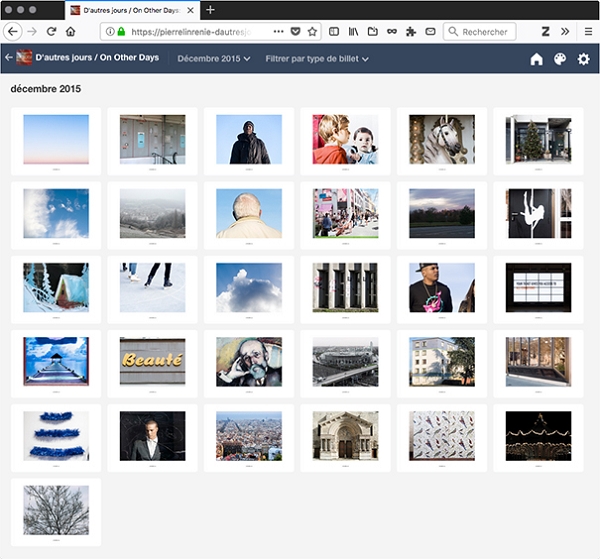Image resolution: width=600 pixels, height=559 pixels.
Task: Open the color palette theme icon
Action: click(560, 59)
